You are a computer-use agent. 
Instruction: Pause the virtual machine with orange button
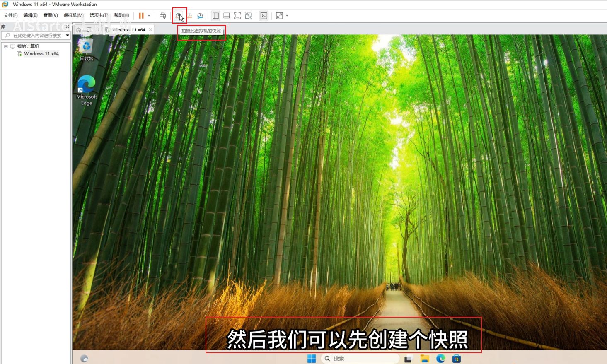(141, 16)
